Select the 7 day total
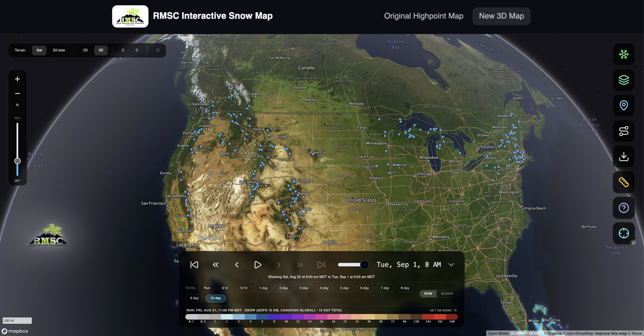 (385, 288)
